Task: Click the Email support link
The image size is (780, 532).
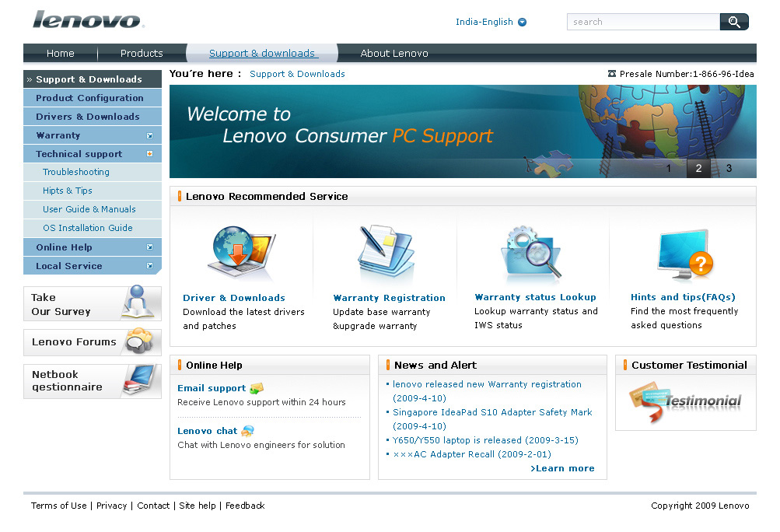Action: pyautogui.click(x=212, y=388)
